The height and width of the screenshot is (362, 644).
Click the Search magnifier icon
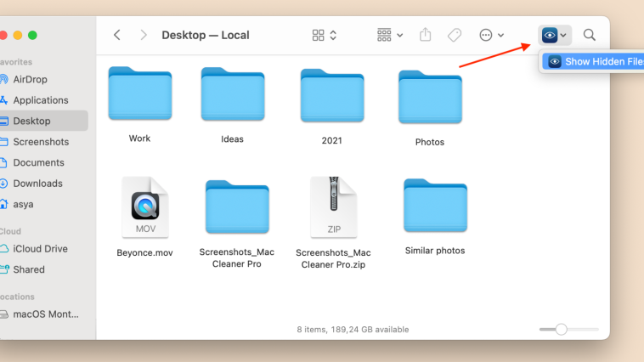point(590,35)
